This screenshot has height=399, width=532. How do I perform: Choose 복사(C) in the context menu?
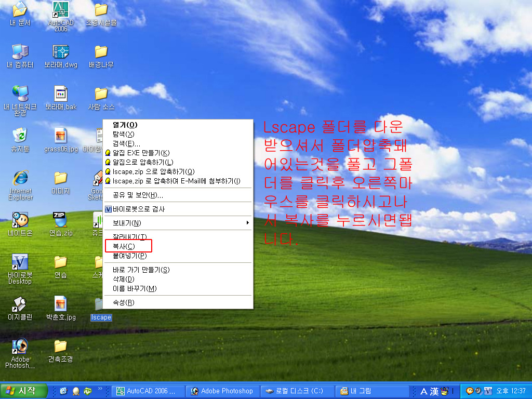coord(178,246)
